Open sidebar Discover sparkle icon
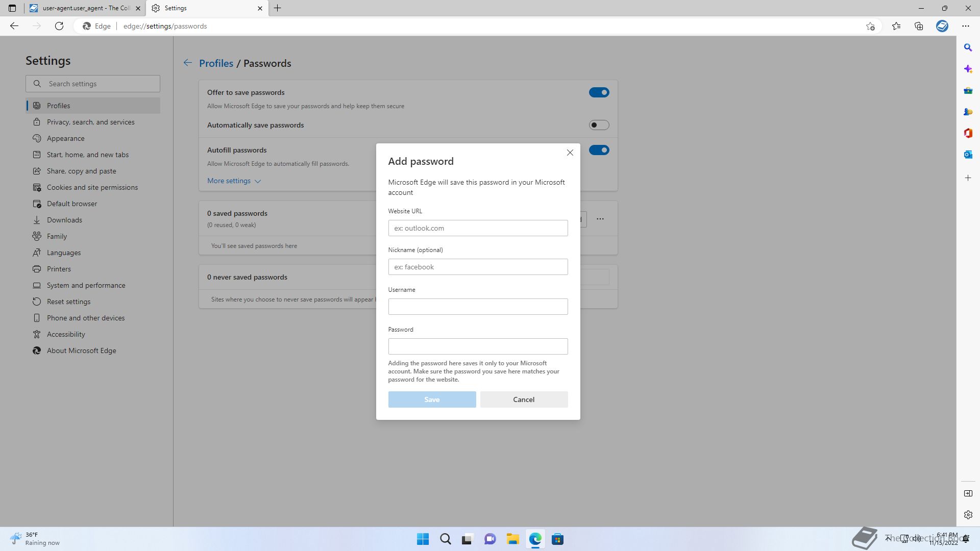 [x=968, y=69]
